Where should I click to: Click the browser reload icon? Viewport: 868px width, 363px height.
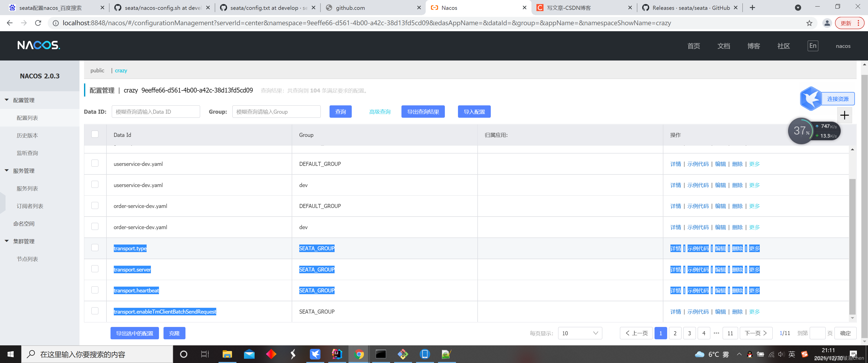pos(38,23)
